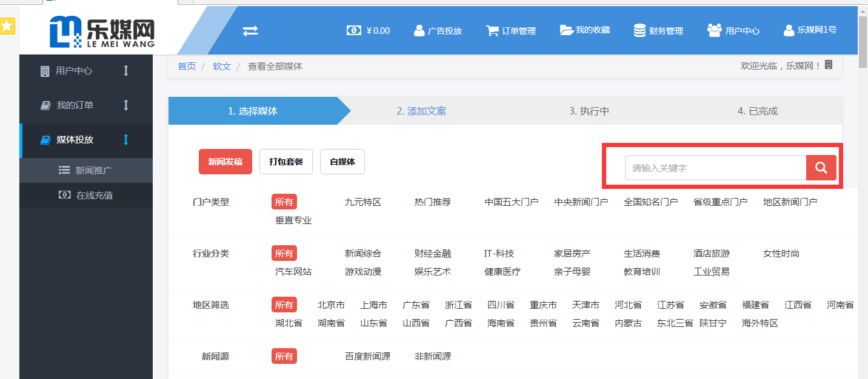Filter region by 上海市

pos(373,305)
